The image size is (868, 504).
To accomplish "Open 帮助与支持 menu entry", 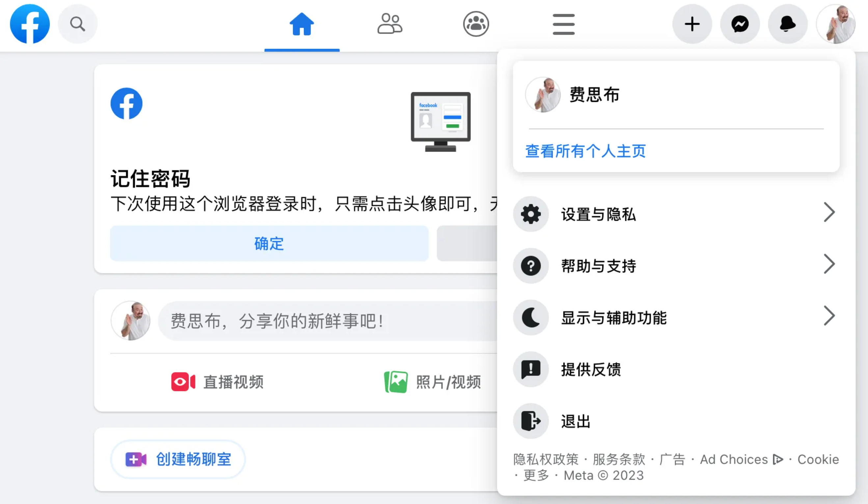I will coord(676,266).
